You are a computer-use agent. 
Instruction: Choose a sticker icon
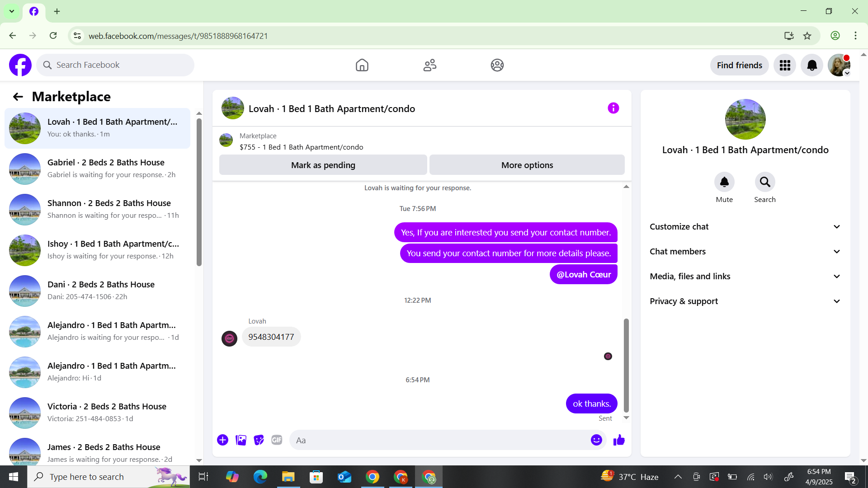click(x=259, y=440)
